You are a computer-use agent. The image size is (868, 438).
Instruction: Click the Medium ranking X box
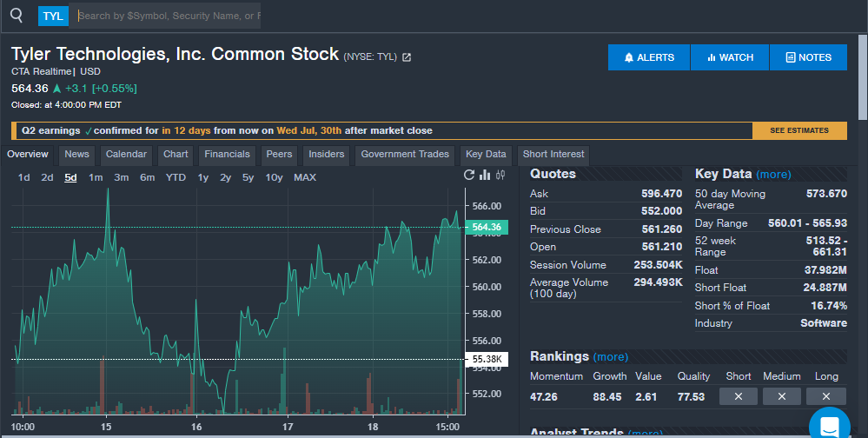[x=782, y=396]
